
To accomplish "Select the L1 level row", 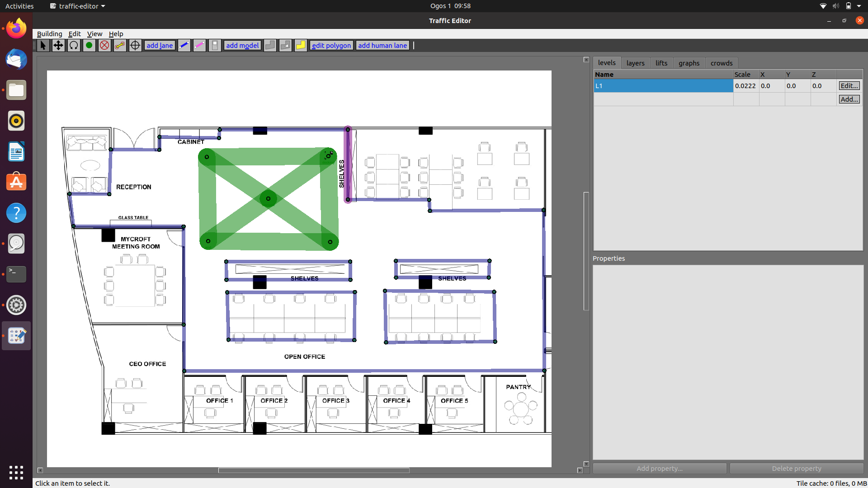I will coord(663,86).
